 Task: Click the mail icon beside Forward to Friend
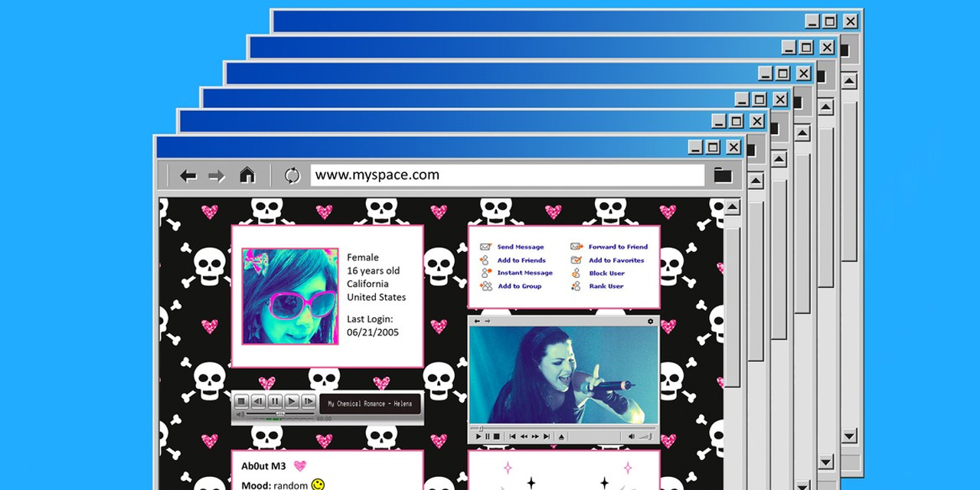[577, 247]
